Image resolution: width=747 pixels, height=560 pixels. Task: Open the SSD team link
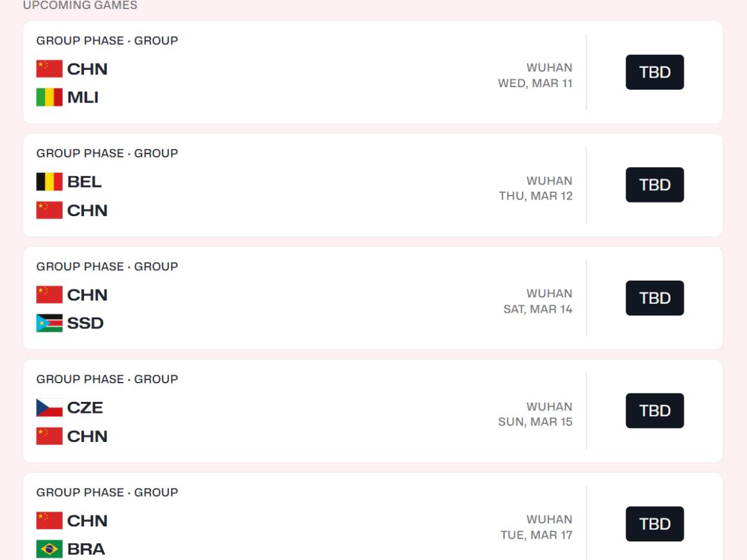(x=85, y=323)
